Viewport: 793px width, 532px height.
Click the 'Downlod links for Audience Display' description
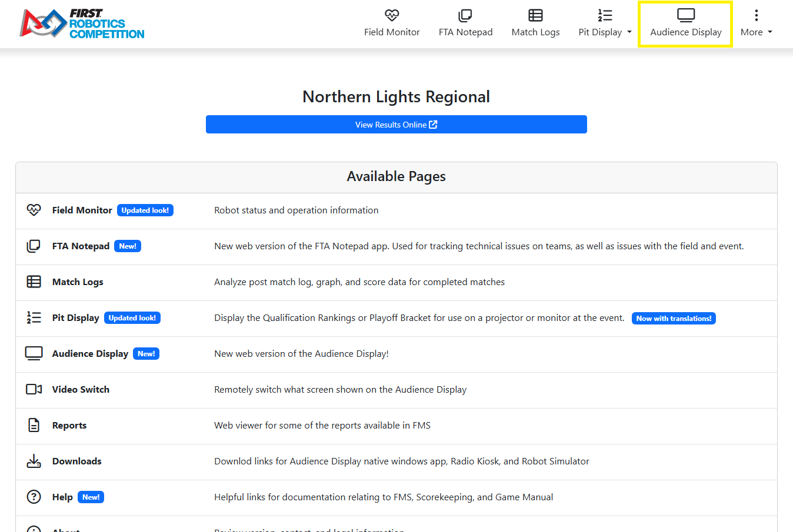402,461
